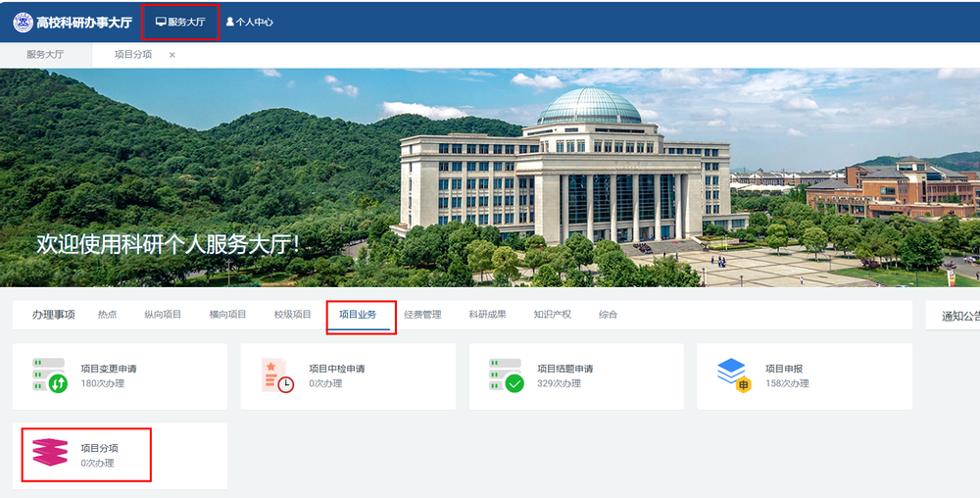This screenshot has height=498, width=980.
Task: Click the 项目申报 blue layers icon
Action: (734, 374)
